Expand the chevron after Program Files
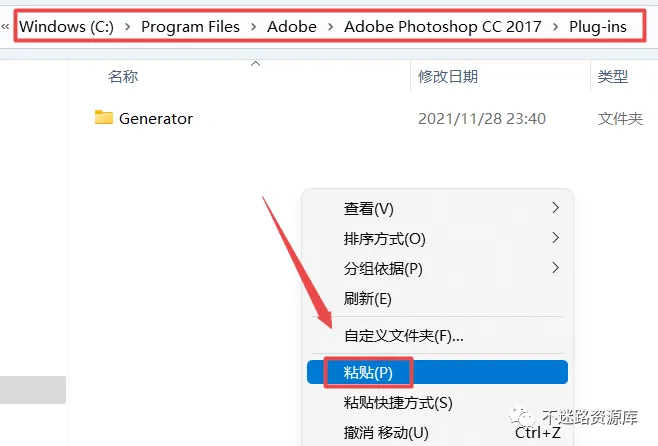The image size is (658, 446). click(x=254, y=27)
